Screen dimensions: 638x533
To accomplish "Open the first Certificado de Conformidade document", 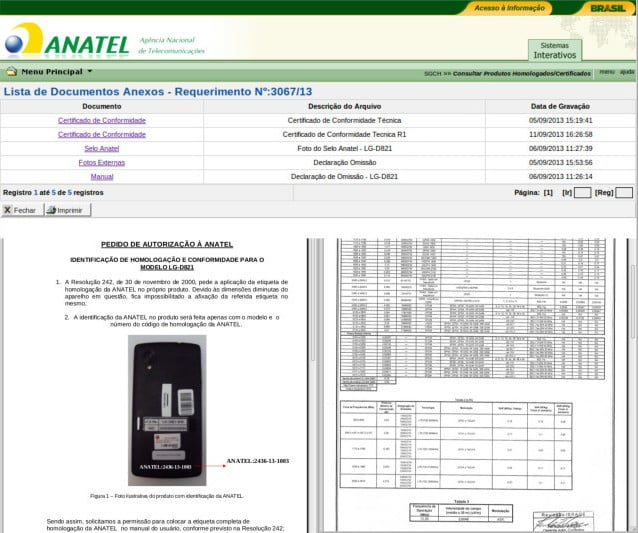I will tap(101, 120).
